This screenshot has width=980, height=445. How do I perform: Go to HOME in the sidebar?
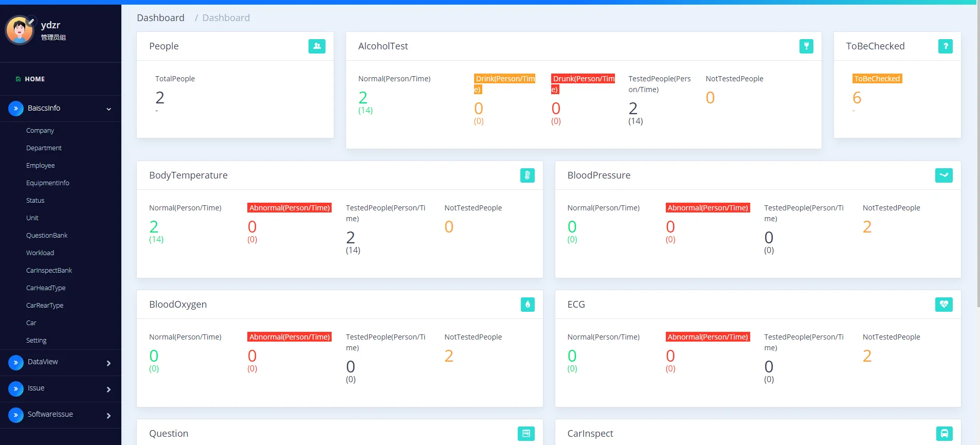34,79
